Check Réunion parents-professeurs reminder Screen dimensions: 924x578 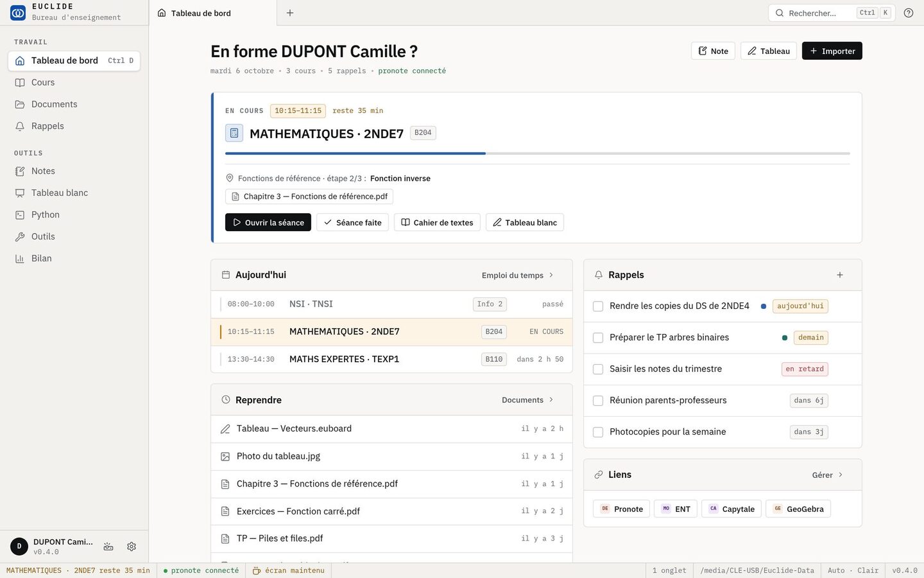click(x=598, y=401)
